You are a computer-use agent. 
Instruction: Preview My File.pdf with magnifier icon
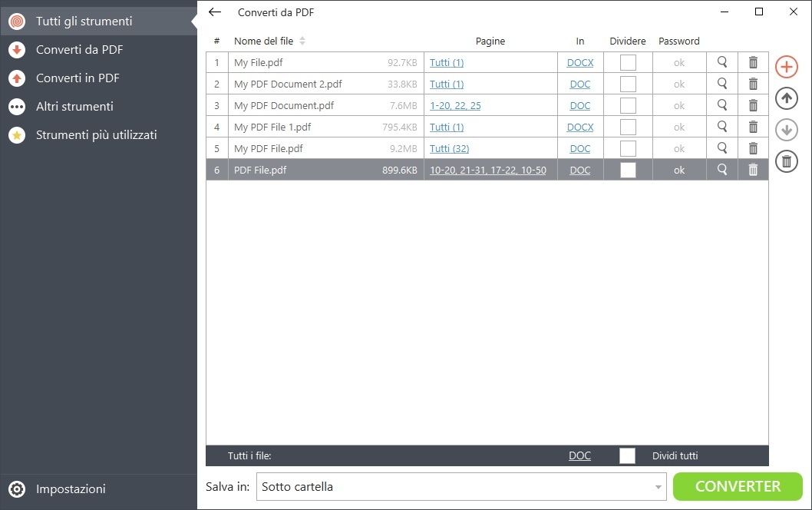(721, 62)
